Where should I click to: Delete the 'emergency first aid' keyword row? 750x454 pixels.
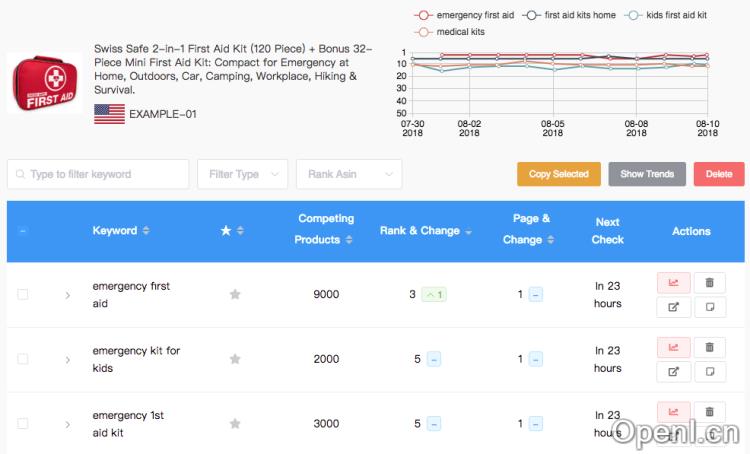(709, 283)
